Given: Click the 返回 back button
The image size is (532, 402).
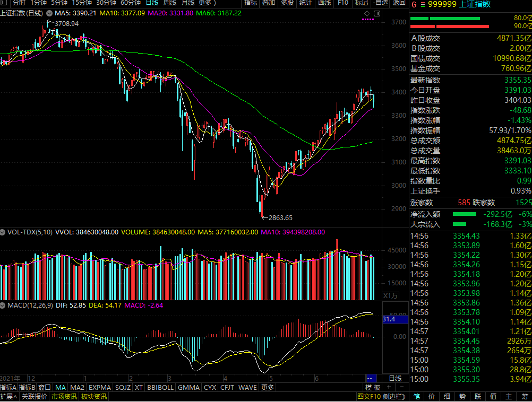Looking at the screenshot, I should pyautogui.click(x=399, y=3).
